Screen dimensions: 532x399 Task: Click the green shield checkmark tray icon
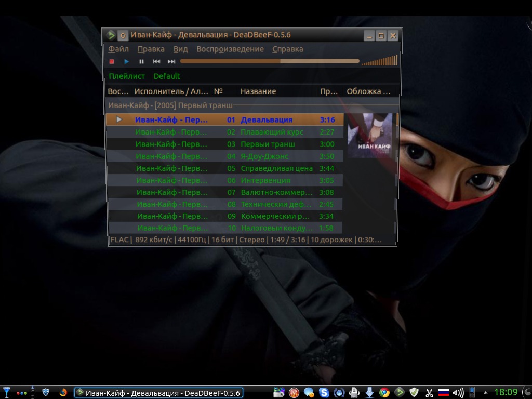tap(414, 393)
